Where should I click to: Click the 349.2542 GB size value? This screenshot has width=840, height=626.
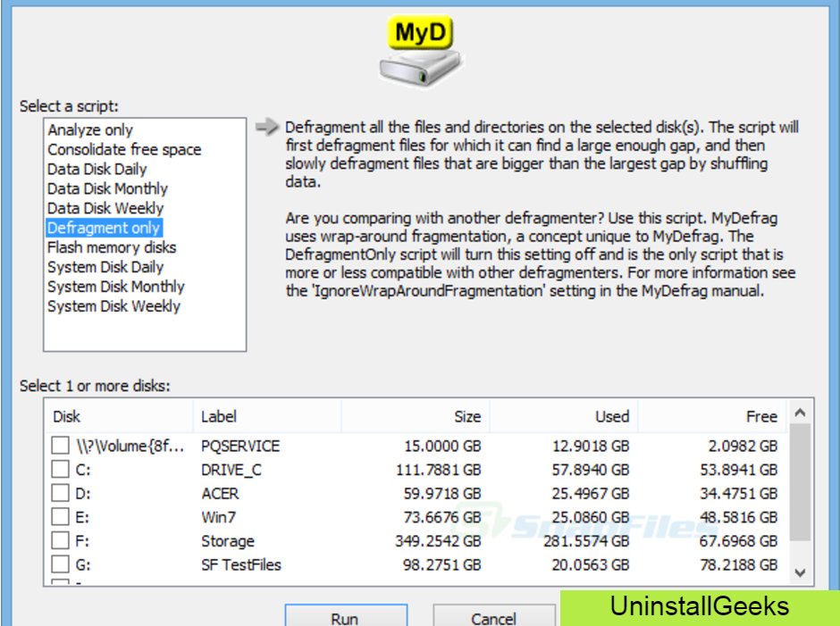[439, 541]
